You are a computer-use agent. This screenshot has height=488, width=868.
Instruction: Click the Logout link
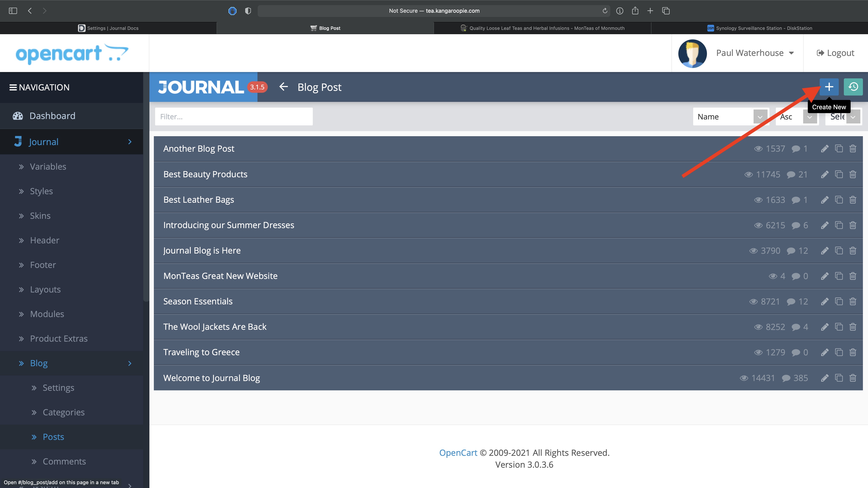coord(835,53)
